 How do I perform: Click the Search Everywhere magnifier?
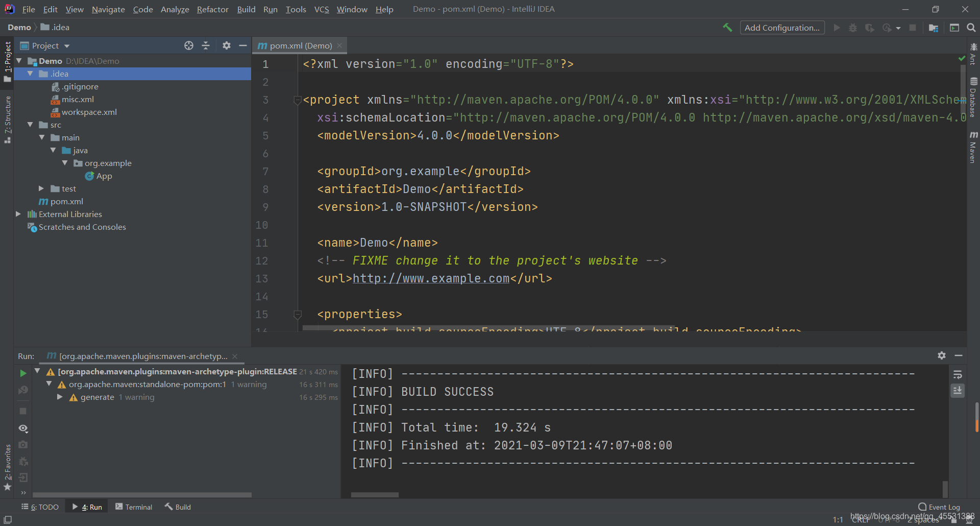[971, 28]
